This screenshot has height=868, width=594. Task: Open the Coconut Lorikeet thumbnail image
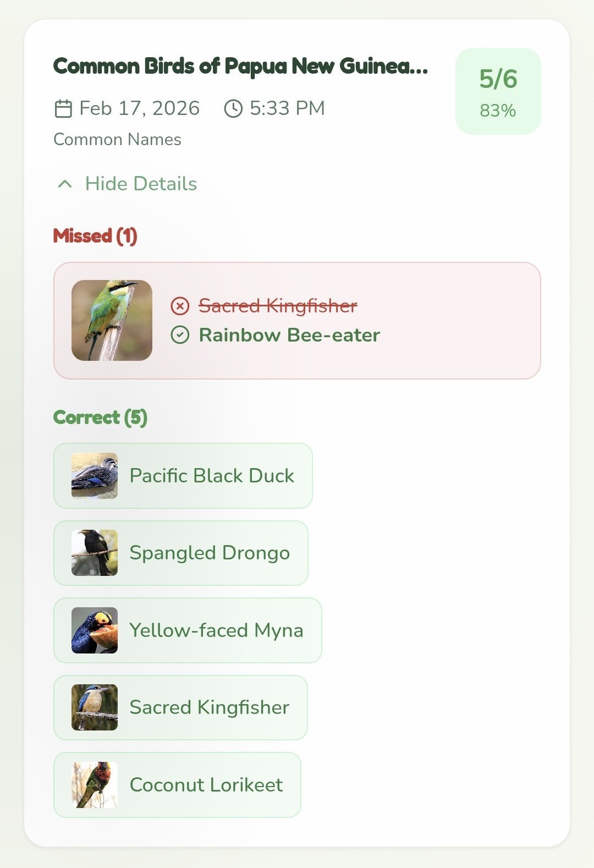click(95, 785)
